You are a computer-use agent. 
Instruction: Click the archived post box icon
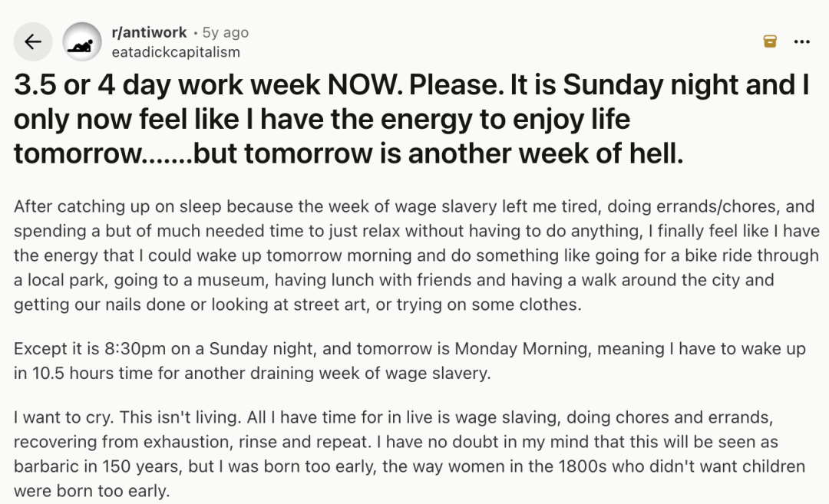(770, 41)
